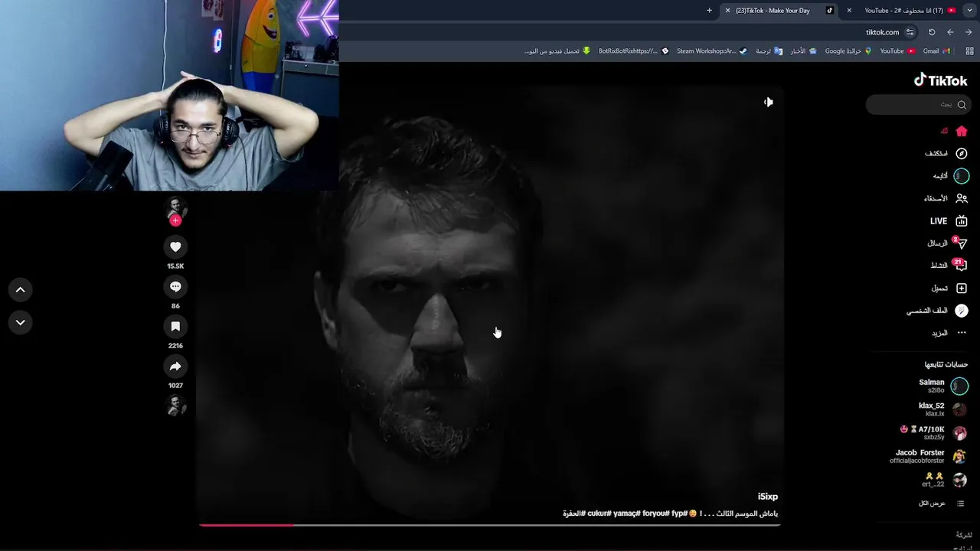Close the YouTube browser tab
This screenshot has height=551, width=980.
click(849, 11)
